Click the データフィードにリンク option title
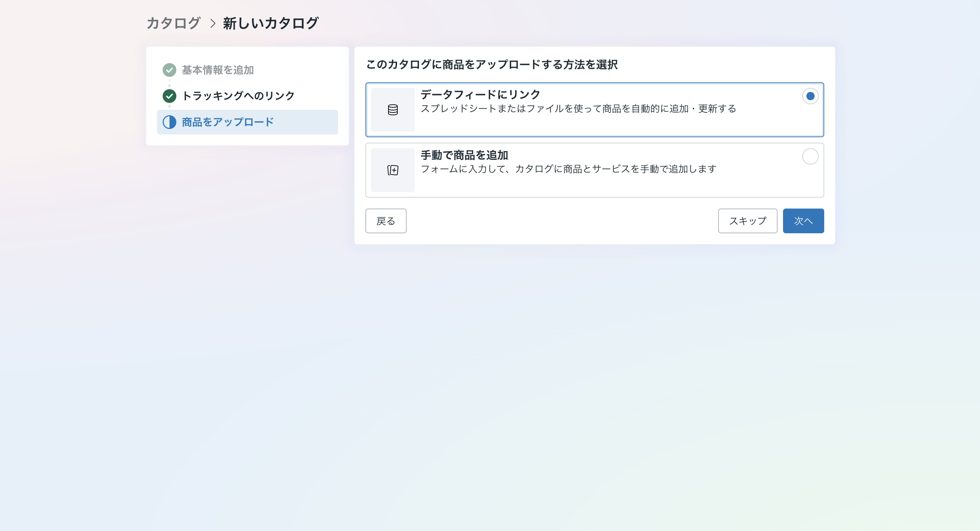Image resolution: width=980 pixels, height=531 pixels. pos(480,94)
